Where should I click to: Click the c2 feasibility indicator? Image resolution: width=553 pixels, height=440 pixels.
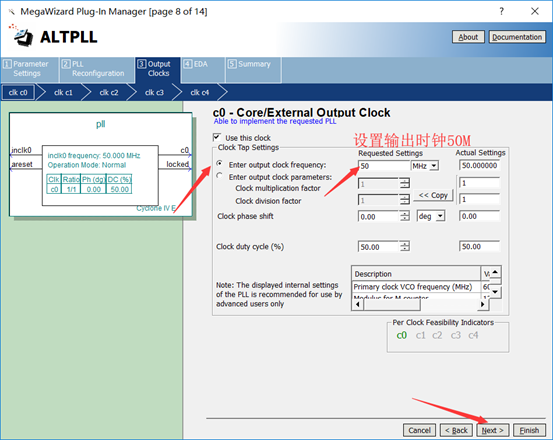pos(437,335)
